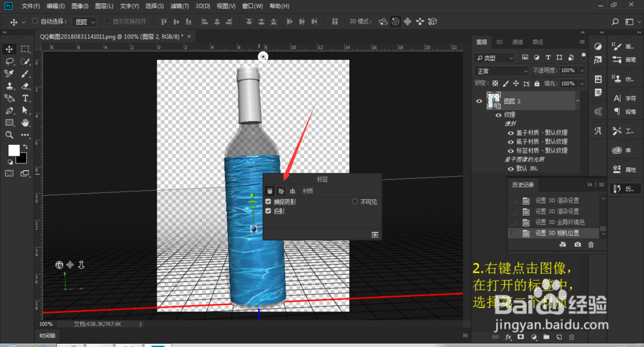Hide 图层 2 with its eye icon
The width and height of the screenshot is (644, 347).
coord(479,101)
